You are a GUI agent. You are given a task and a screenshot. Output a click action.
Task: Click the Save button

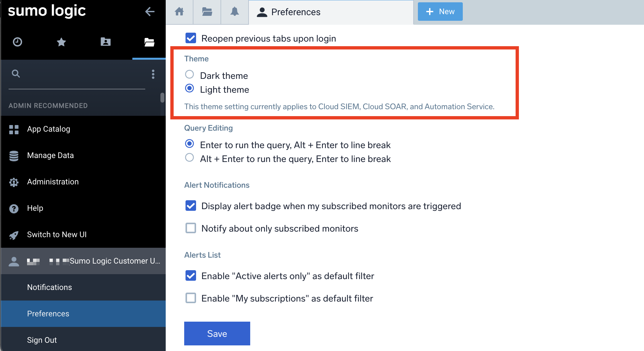point(217,333)
